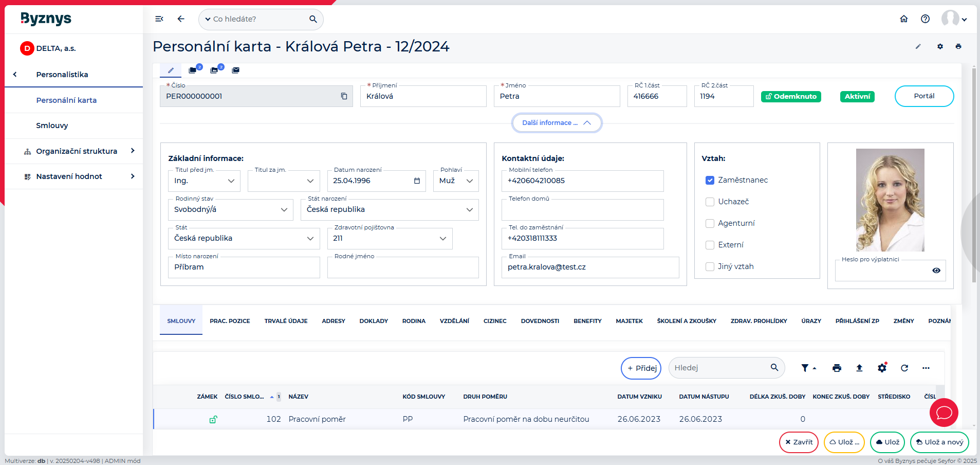Check the Uchazeč checkbox
Image resolution: width=980 pixels, height=465 pixels.
click(710, 202)
